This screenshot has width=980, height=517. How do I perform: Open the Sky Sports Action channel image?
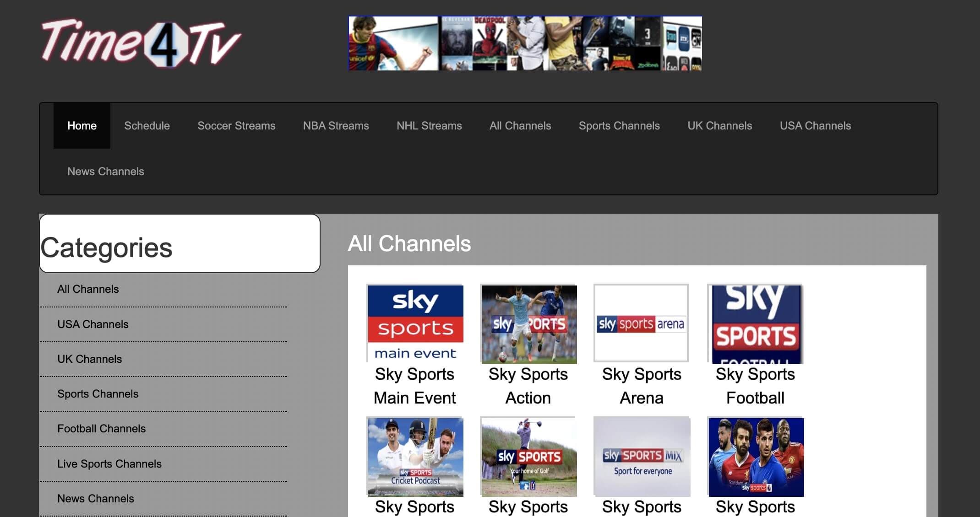(x=528, y=323)
